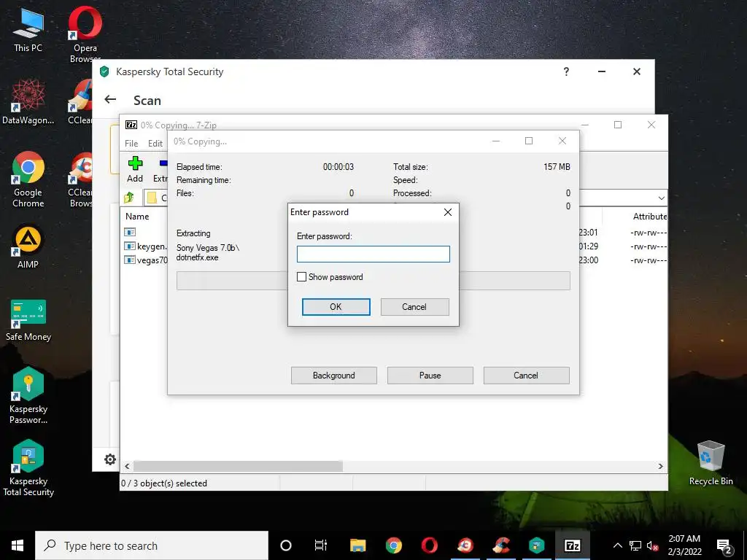This screenshot has height=560, width=747.
Task: Click the extraction progress bar
Action: (x=373, y=281)
